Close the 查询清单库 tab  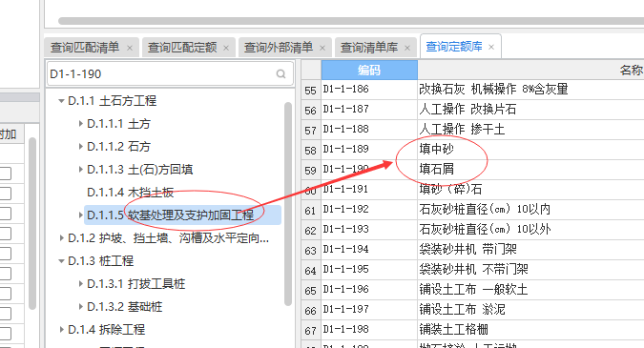point(407,48)
